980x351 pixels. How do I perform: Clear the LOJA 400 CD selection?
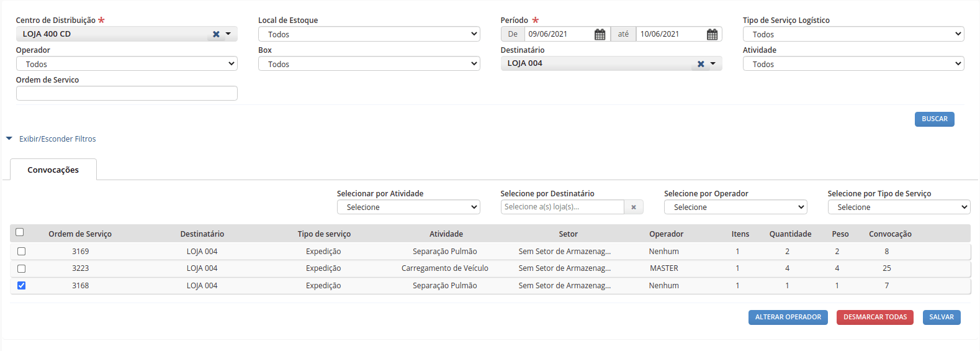coord(216,34)
